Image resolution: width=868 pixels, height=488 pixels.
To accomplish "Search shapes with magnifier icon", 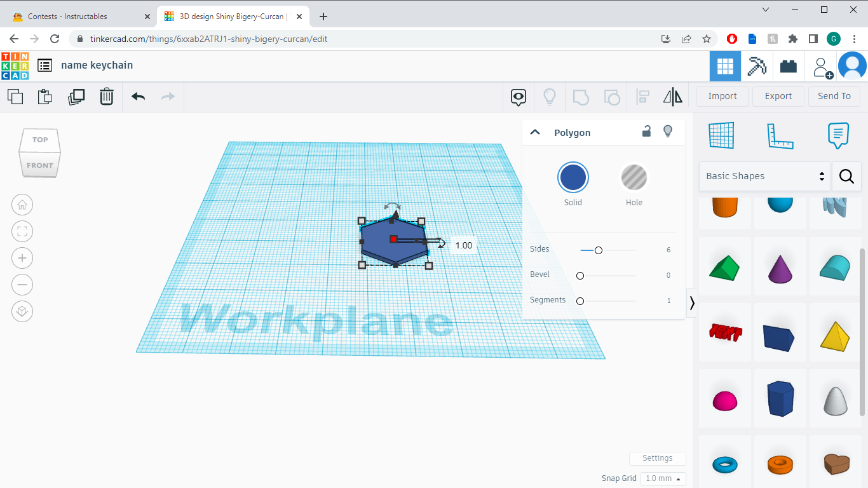I will coord(846,176).
